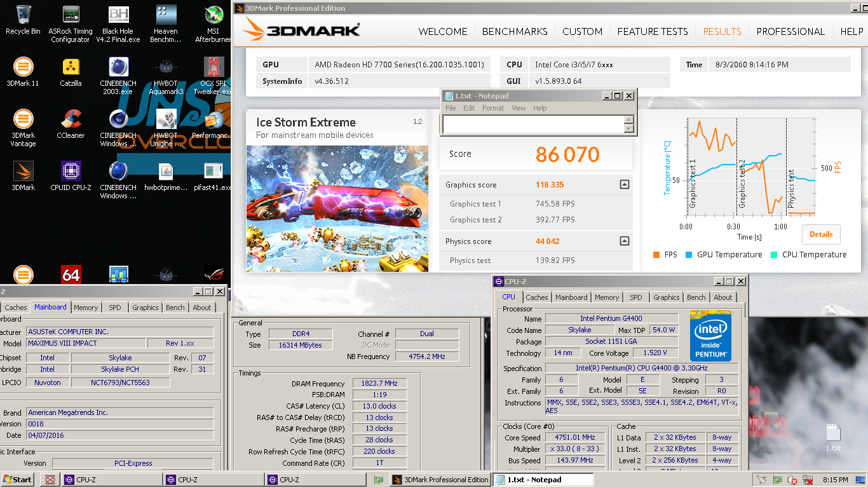Viewport: 868px width, 488px height.
Task: Collapse the Graphics score section
Action: [625, 185]
